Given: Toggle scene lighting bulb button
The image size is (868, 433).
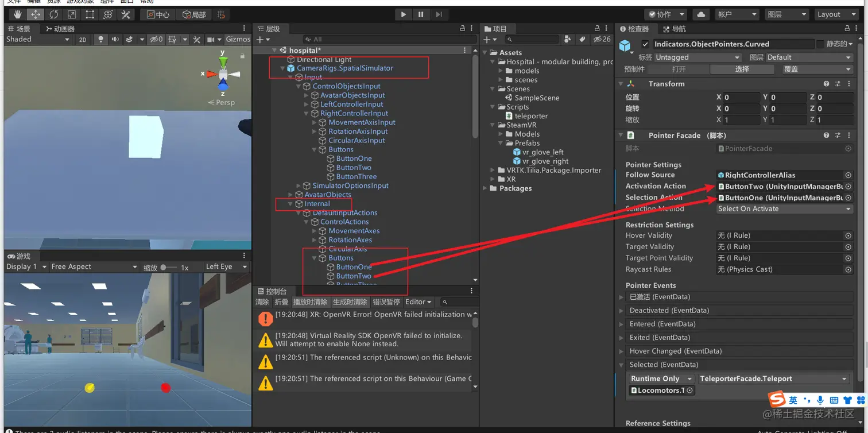Looking at the screenshot, I should tap(101, 39).
